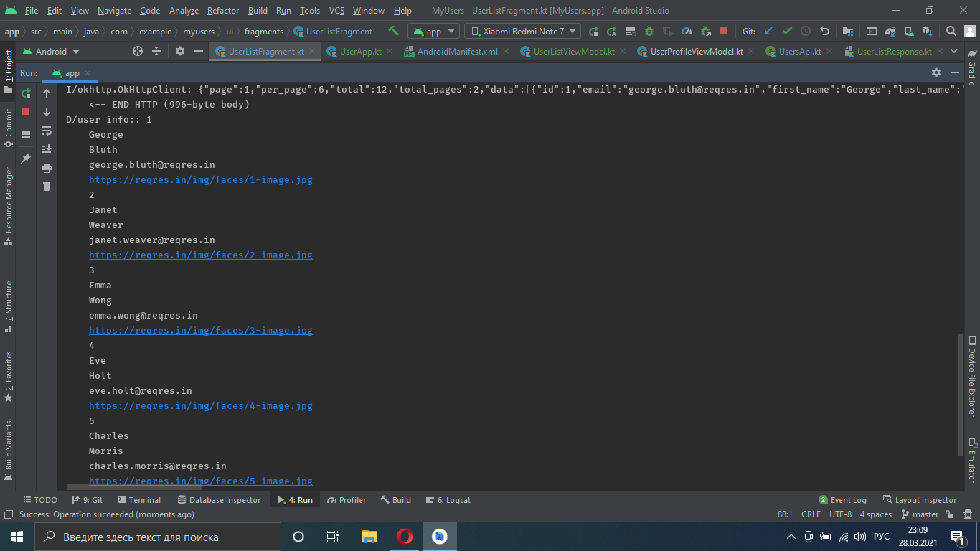The width and height of the screenshot is (980, 551).
Task: Toggle the Build Variants panel
Action: [x=8, y=450]
